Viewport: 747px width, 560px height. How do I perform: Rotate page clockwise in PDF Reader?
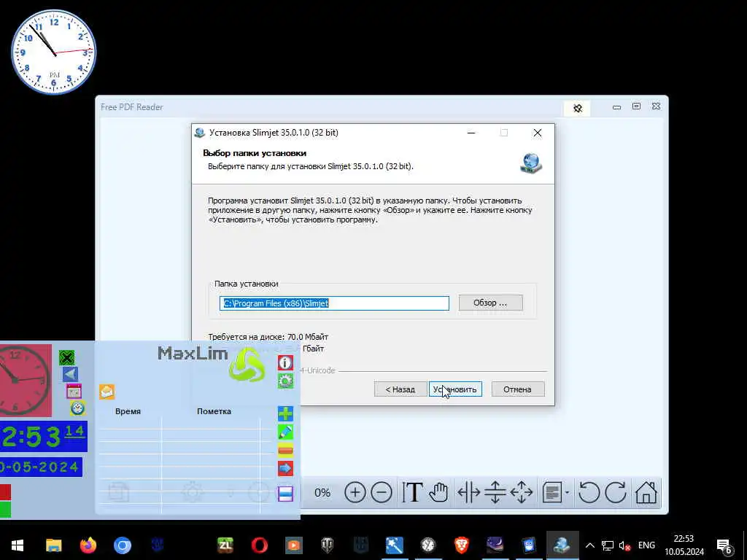tap(616, 492)
